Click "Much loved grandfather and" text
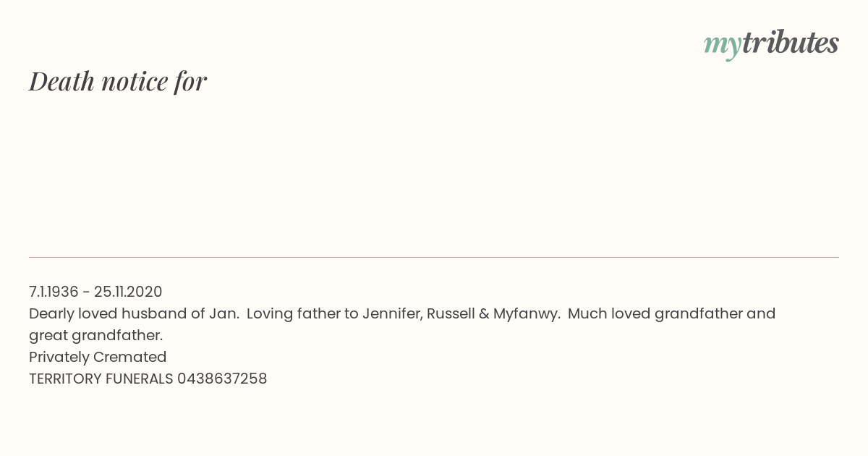 [671, 313]
